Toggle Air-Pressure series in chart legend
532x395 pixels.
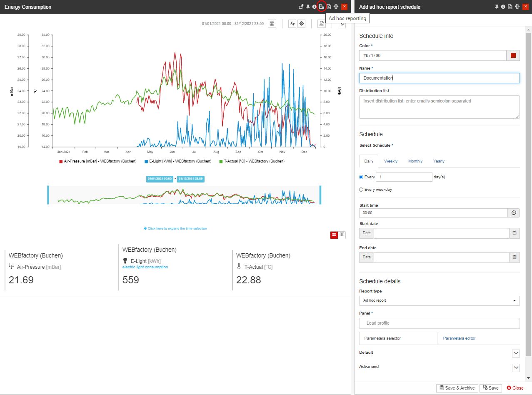pyautogui.click(x=97, y=161)
